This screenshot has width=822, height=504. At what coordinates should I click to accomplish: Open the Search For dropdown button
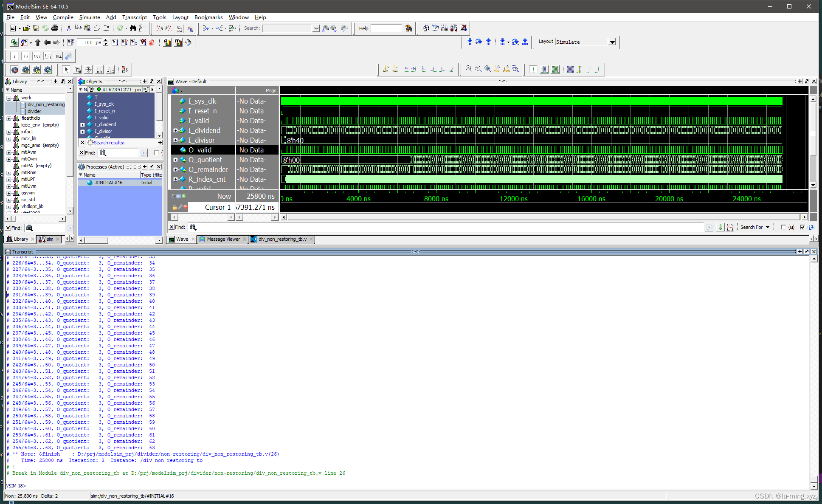pyautogui.click(x=768, y=227)
